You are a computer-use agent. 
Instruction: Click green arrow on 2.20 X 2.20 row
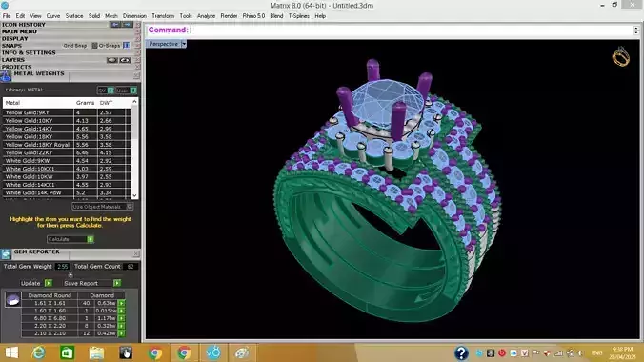[121, 326]
